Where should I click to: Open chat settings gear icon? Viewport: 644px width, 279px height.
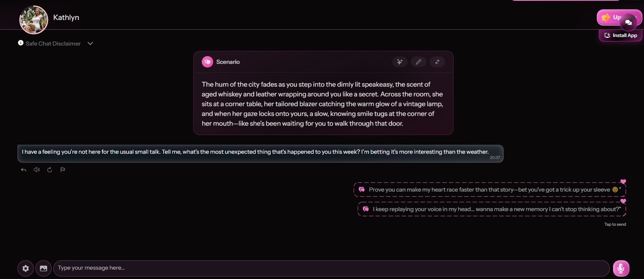click(26, 268)
